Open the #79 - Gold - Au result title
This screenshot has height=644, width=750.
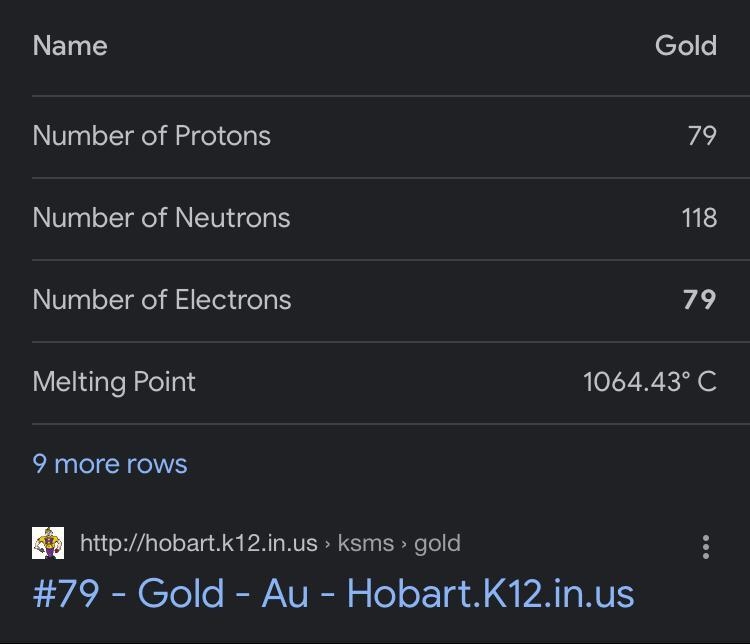pos(333,593)
